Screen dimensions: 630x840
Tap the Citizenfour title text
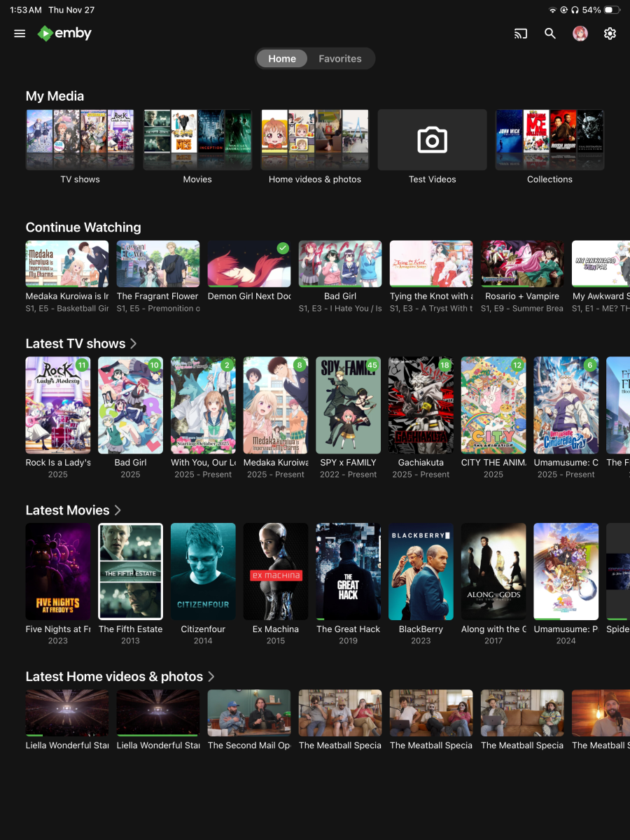point(203,629)
